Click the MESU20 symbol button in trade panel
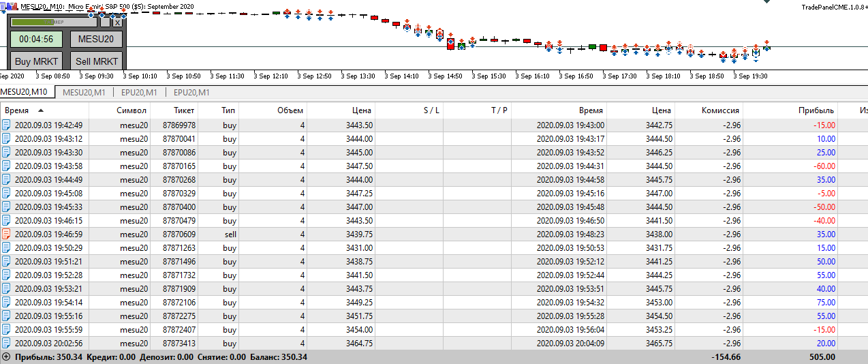868x364 pixels. [96, 39]
